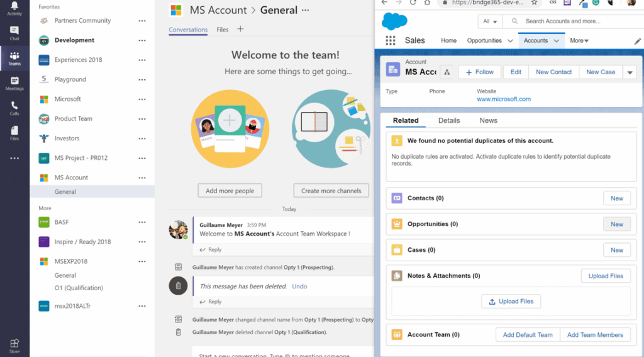Go to Salesforce Home tab

[448, 41]
